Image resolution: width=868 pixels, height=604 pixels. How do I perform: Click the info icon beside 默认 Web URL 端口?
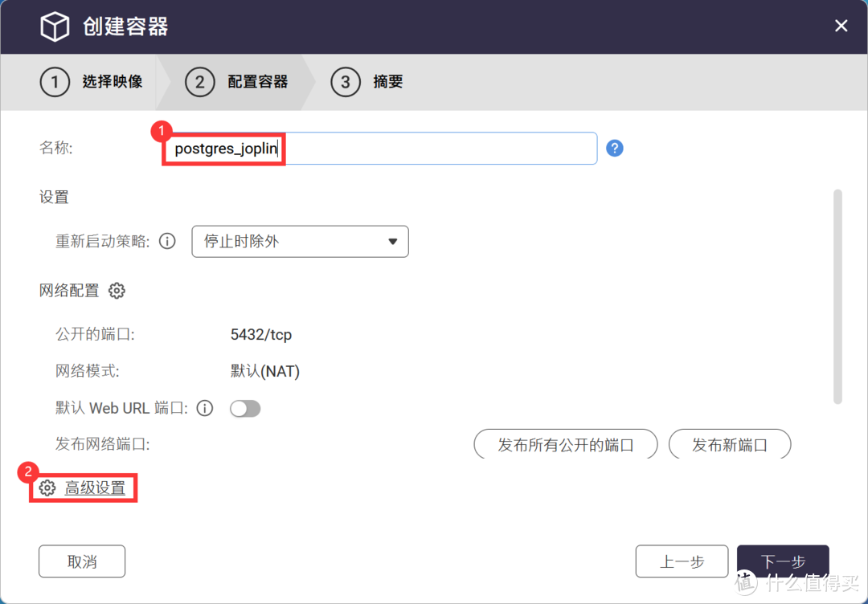point(205,408)
